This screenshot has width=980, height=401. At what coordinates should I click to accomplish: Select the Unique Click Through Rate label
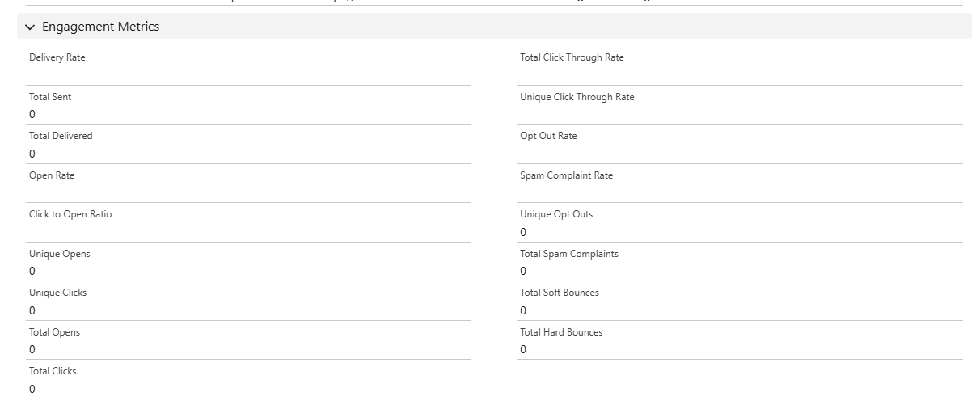(x=577, y=97)
